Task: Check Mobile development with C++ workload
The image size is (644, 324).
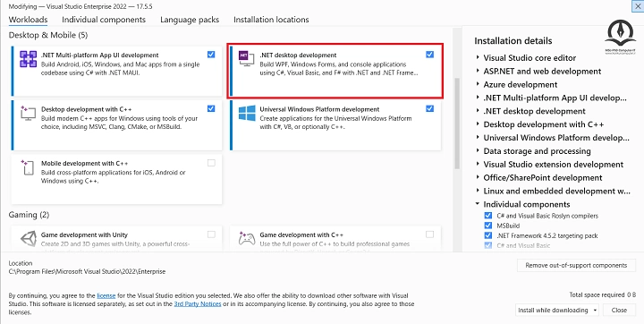Action: coord(211,163)
